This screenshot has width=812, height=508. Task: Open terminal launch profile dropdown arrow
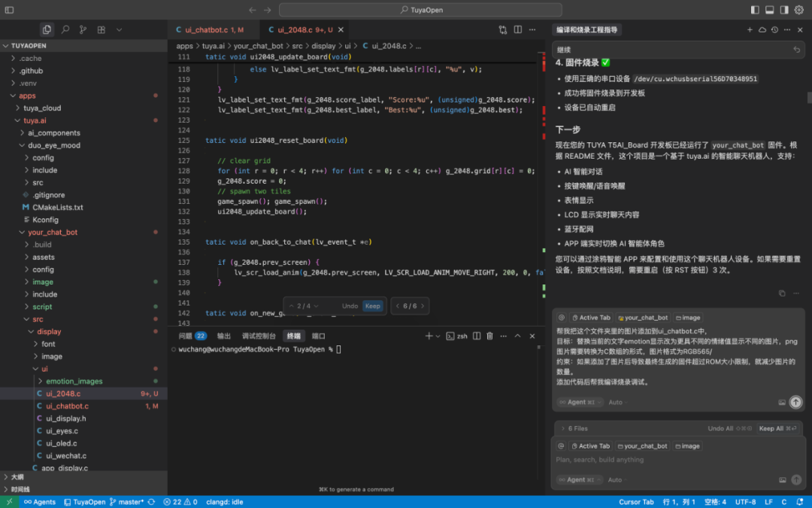point(438,336)
